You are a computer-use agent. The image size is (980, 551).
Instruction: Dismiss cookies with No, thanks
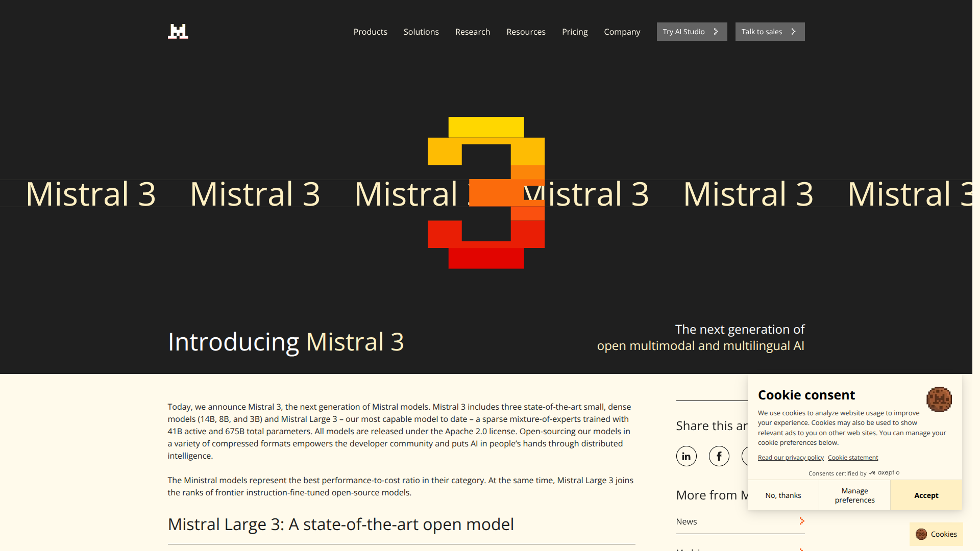[x=783, y=495]
